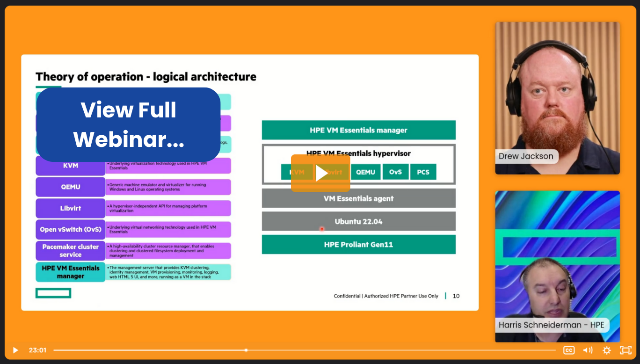
Task: Click the video progress bar
Action: tap(304, 350)
